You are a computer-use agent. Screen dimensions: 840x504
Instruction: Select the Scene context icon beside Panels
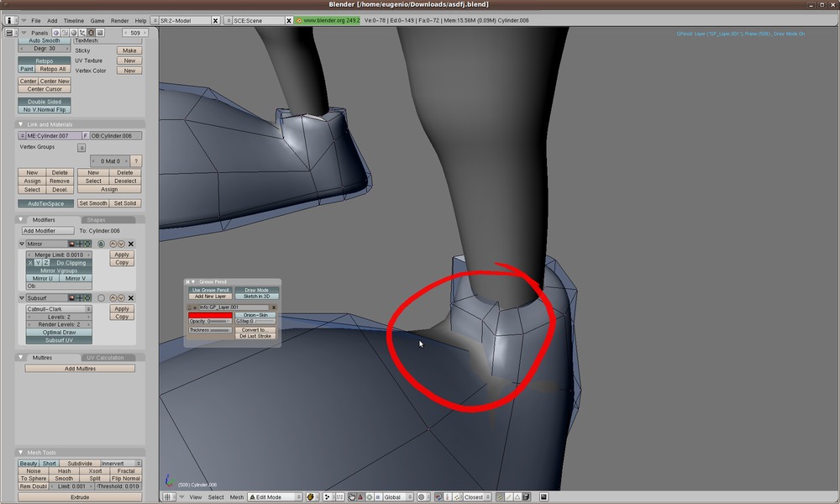(99, 33)
